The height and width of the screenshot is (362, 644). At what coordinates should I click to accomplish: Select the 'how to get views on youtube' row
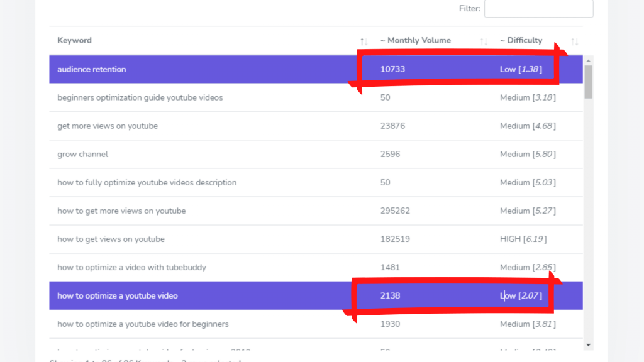111,239
